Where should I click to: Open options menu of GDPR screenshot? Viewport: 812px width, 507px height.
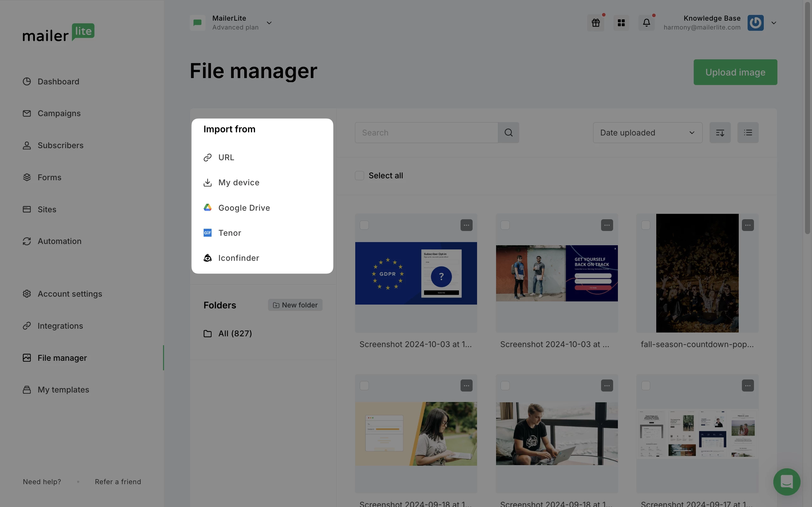(466, 225)
